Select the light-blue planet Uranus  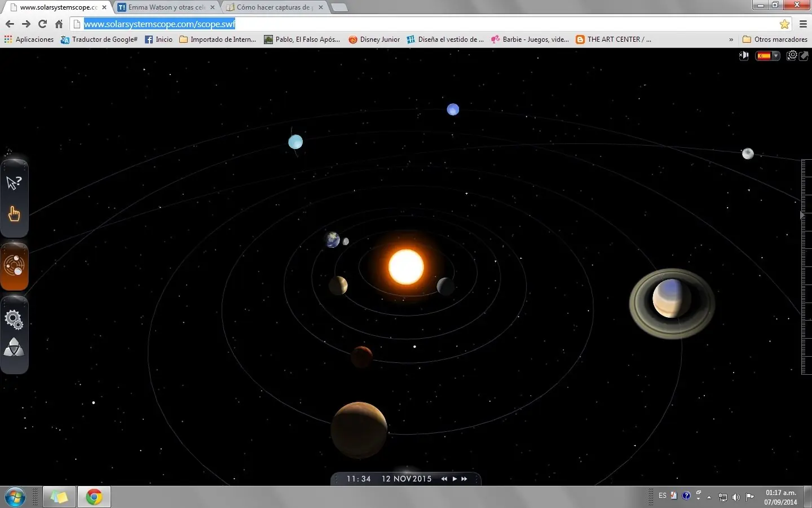pyautogui.click(x=295, y=142)
